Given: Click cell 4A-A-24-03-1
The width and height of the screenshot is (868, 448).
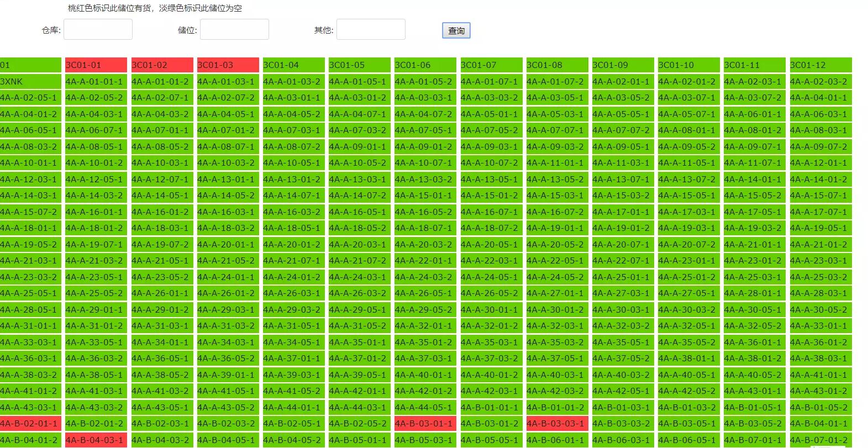Looking at the screenshot, I should coord(360,277).
